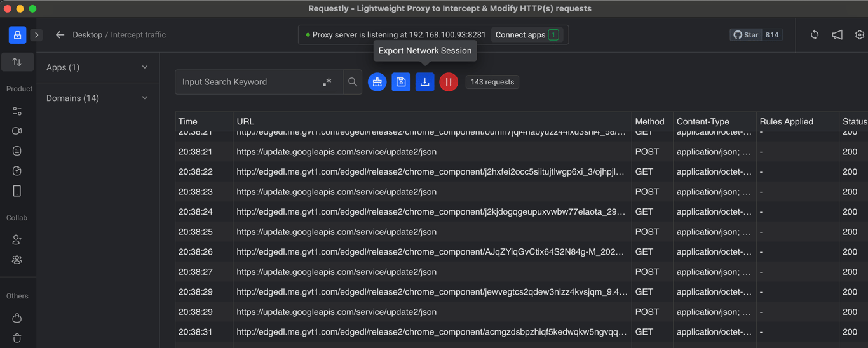Click the Rules Applied column header
The height and width of the screenshot is (348, 868).
click(x=797, y=121)
